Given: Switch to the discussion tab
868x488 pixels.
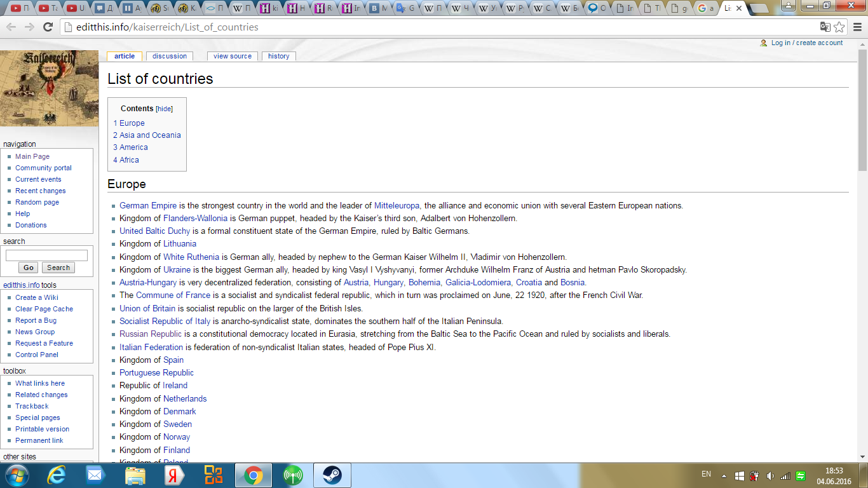Looking at the screenshot, I should pos(170,56).
